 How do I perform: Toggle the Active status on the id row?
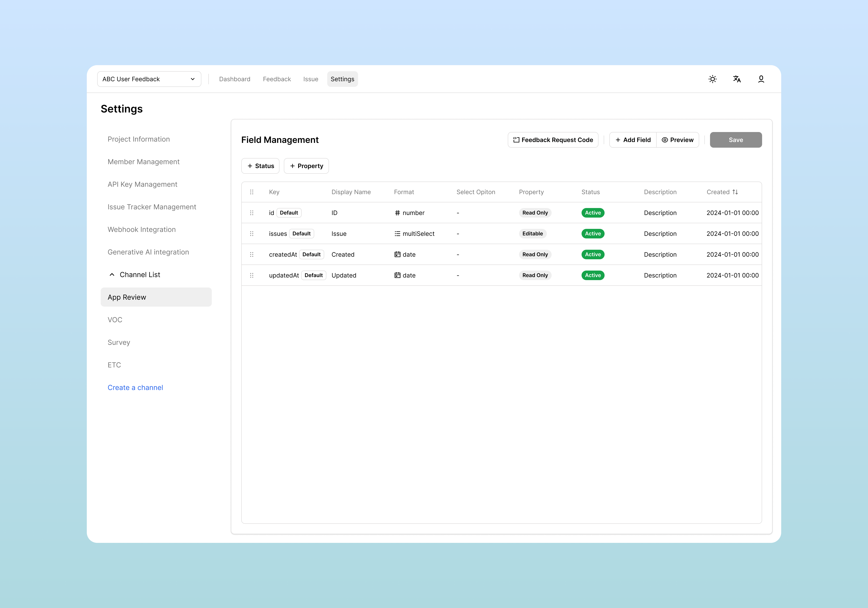coord(592,213)
